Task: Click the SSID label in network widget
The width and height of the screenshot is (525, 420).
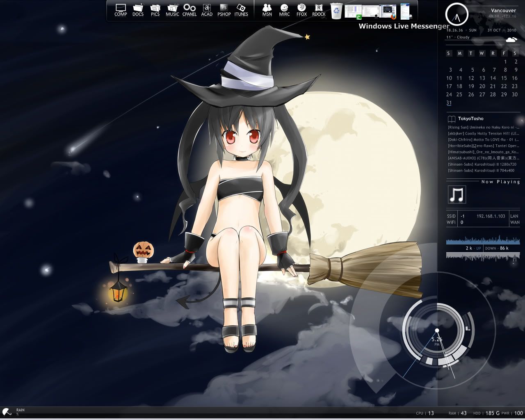Action: [451, 216]
